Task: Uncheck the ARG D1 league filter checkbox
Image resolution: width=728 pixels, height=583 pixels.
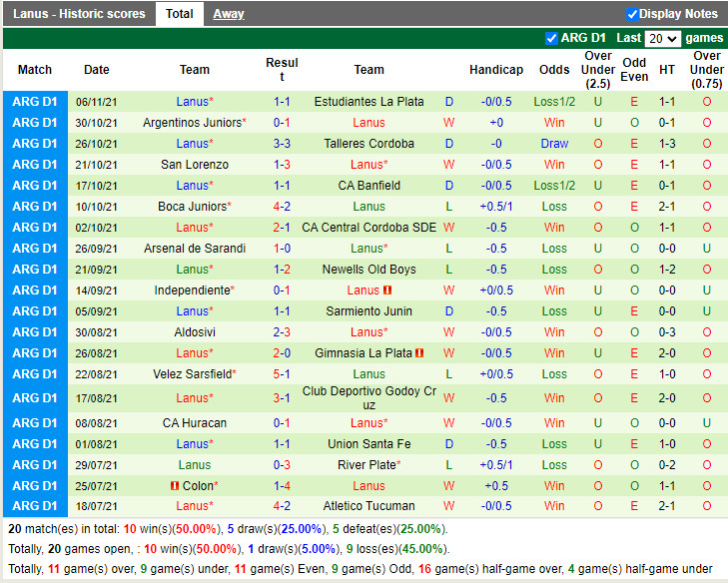Action: (551, 38)
